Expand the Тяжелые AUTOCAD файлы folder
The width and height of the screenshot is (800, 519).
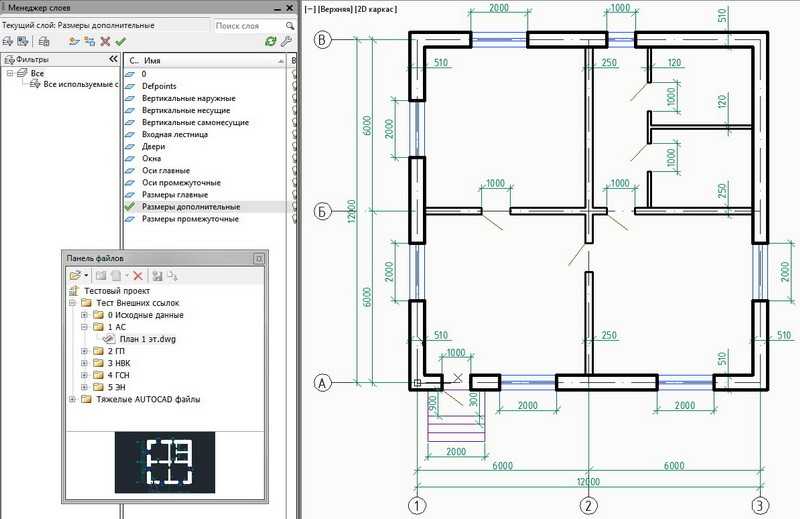[72, 399]
